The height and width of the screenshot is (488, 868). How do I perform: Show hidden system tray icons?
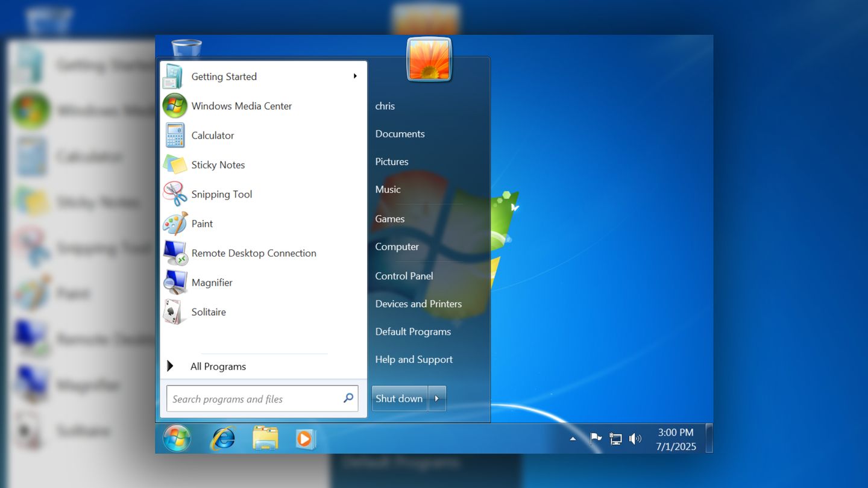(573, 439)
